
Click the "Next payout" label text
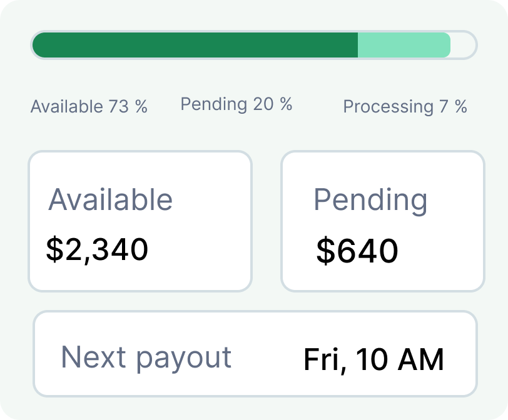pyautogui.click(x=146, y=357)
